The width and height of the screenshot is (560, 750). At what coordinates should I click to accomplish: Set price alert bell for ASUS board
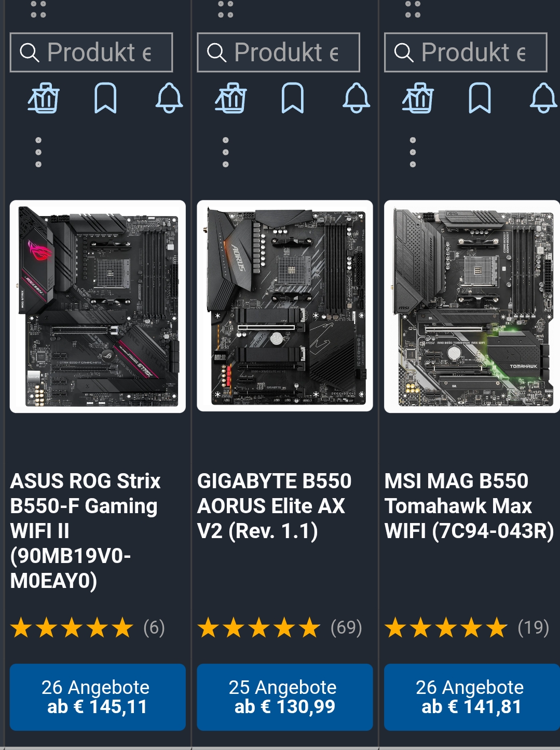tap(169, 98)
